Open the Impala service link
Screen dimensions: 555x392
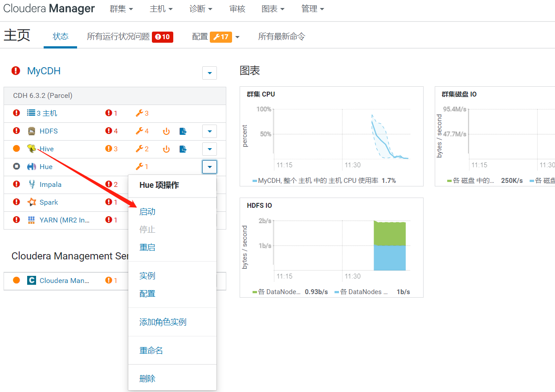(50, 184)
